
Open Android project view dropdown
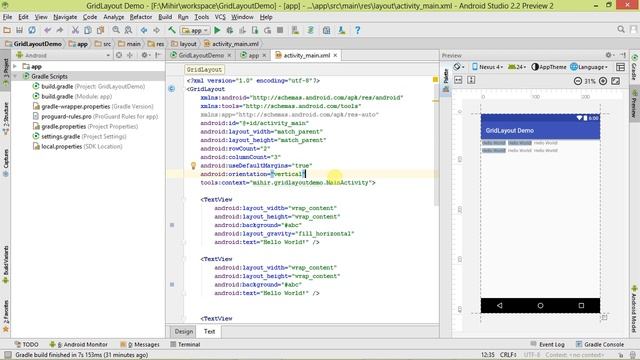tap(63, 55)
